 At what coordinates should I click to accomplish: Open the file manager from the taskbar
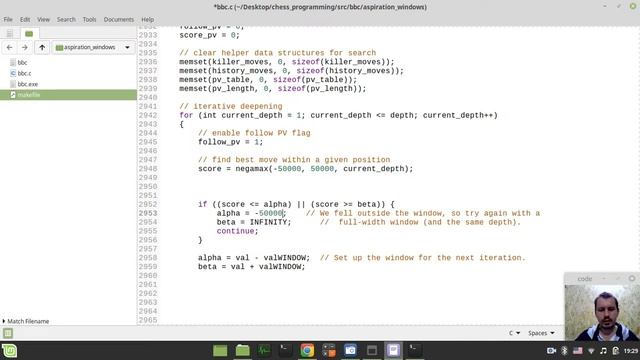242,351
